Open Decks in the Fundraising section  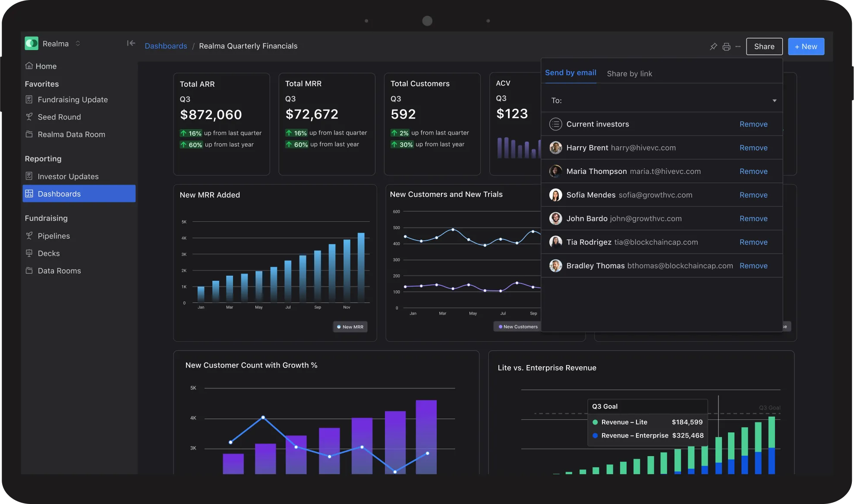coord(48,253)
